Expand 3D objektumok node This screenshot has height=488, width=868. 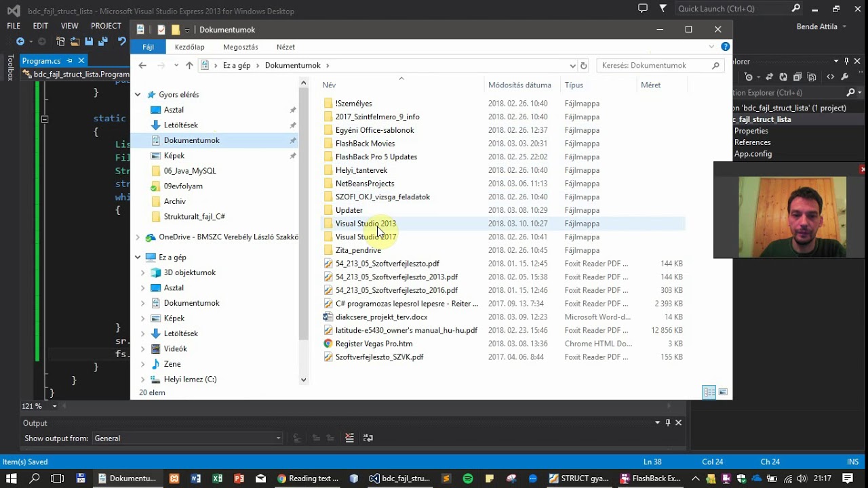pyautogui.click(x=143, y=272)
